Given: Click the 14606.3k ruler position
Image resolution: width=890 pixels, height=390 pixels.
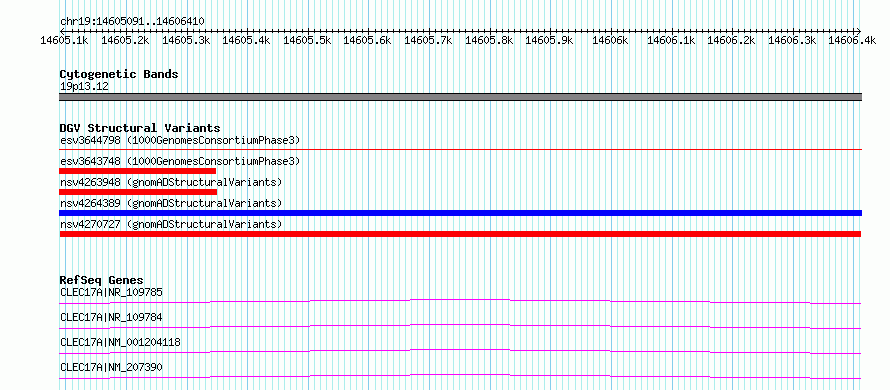Looking at the screenshot, I should [x=792, y=40].
